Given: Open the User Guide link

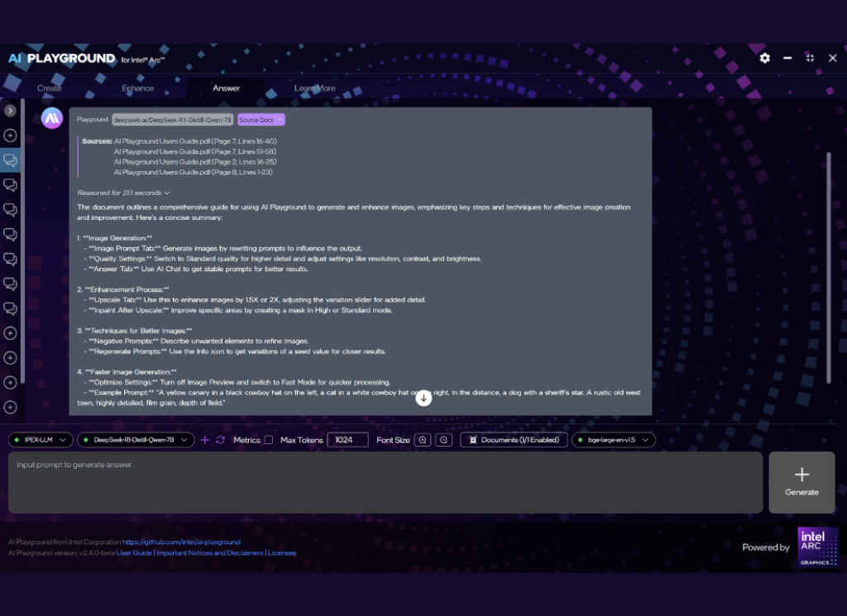Looking at the screenshot, I should click(134, 553).
